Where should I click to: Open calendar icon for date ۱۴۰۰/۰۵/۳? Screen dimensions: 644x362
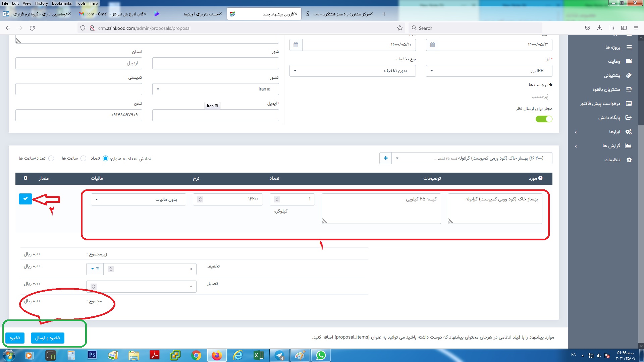click(x=432, y=45)
